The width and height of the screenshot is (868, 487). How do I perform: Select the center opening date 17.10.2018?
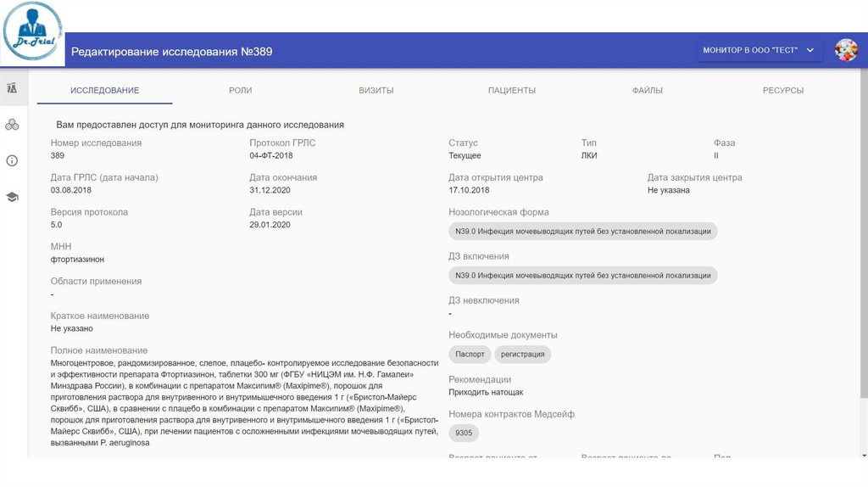[469, 190]
